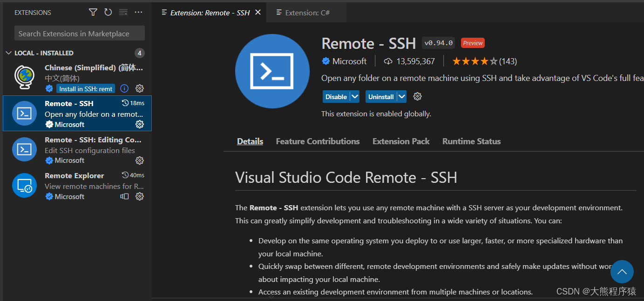Viewport: 644px width, 301px height.
Task: Open the Extension Pack tab
Action: 401,141
